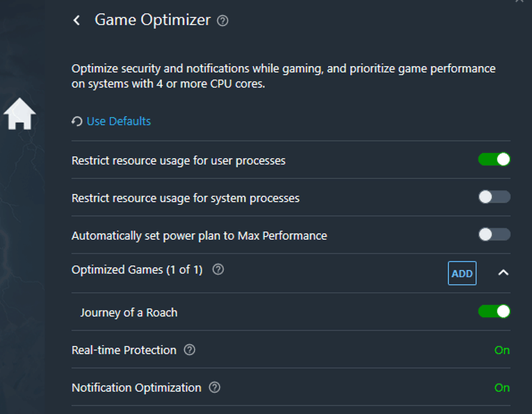532x414 pixels.
Task: Turn on automatic Max Performance power plan
Action: [x=494, y=234]
